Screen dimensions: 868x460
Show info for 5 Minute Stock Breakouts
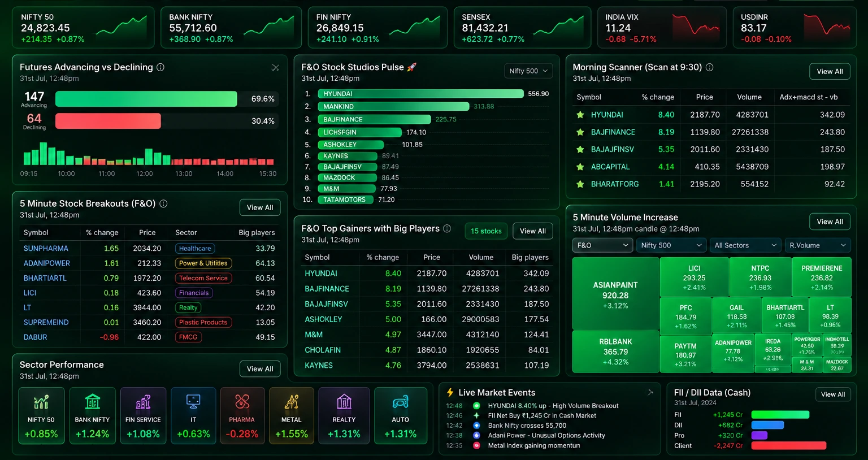pyautogui.click(x=163, y=203)
